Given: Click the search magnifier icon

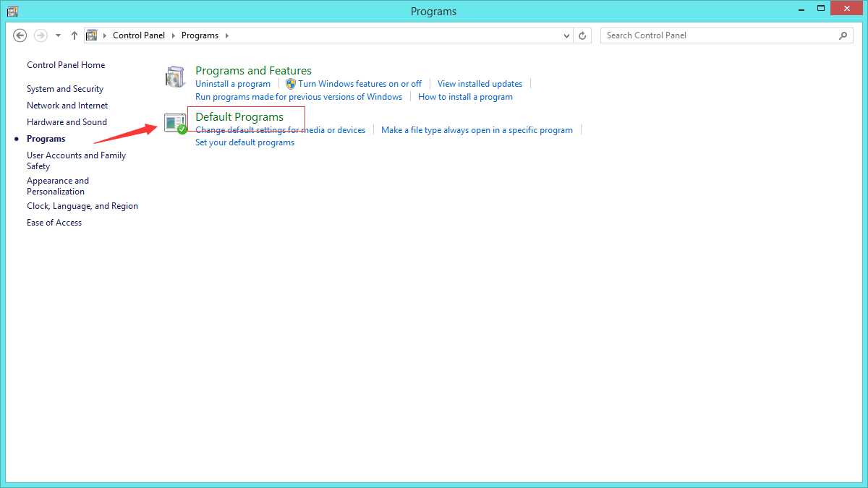Looking at the screenshot, I should click(x=843, y=35).
